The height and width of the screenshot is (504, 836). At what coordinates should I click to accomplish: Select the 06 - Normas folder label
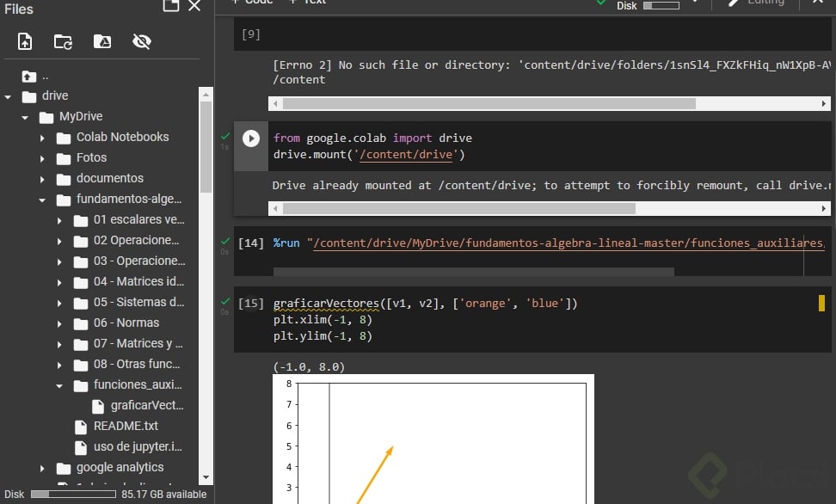pyautogui.click(x=126, y=323)
